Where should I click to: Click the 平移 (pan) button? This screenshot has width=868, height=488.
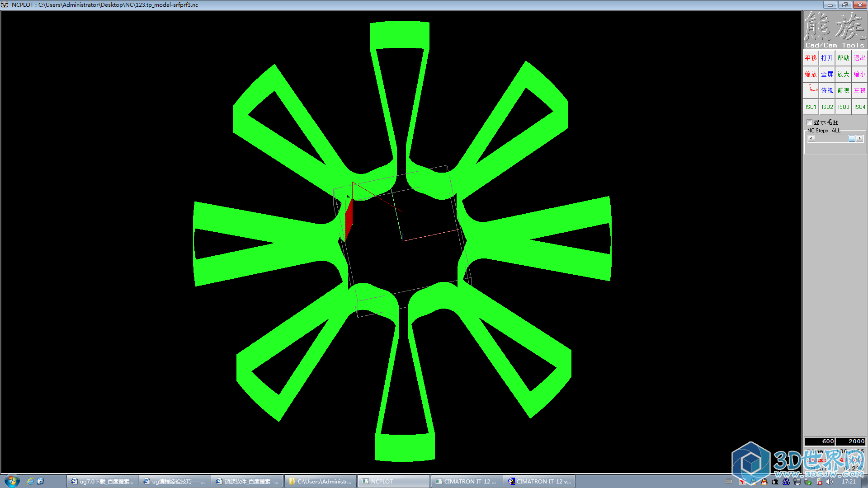point(811,58)
